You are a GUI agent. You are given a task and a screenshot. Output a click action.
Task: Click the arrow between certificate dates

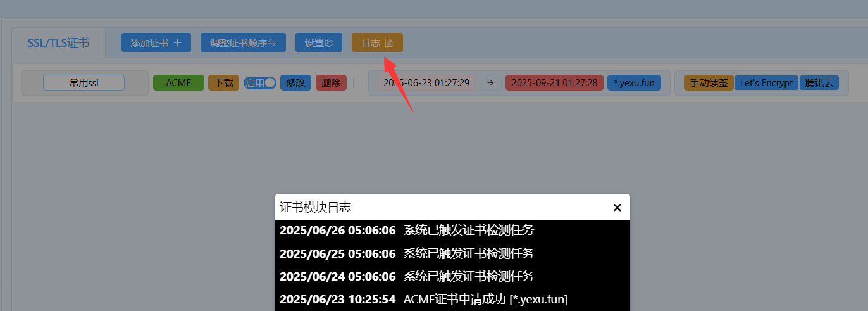click(490, 83)
